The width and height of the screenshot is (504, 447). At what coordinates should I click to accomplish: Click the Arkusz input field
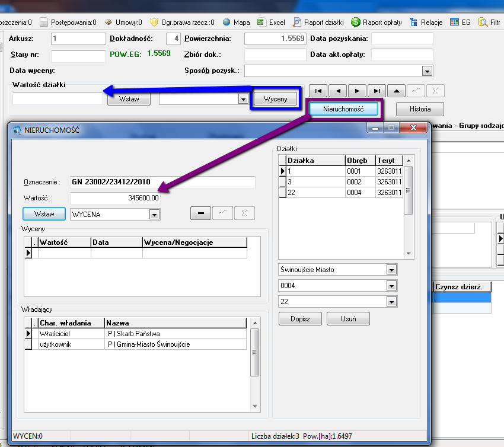(78, 39)
